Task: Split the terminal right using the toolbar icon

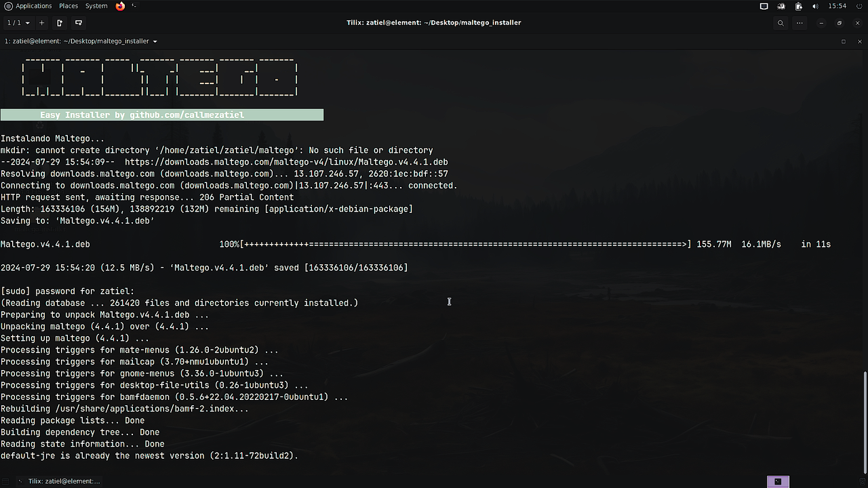Action: pos(59,22)
